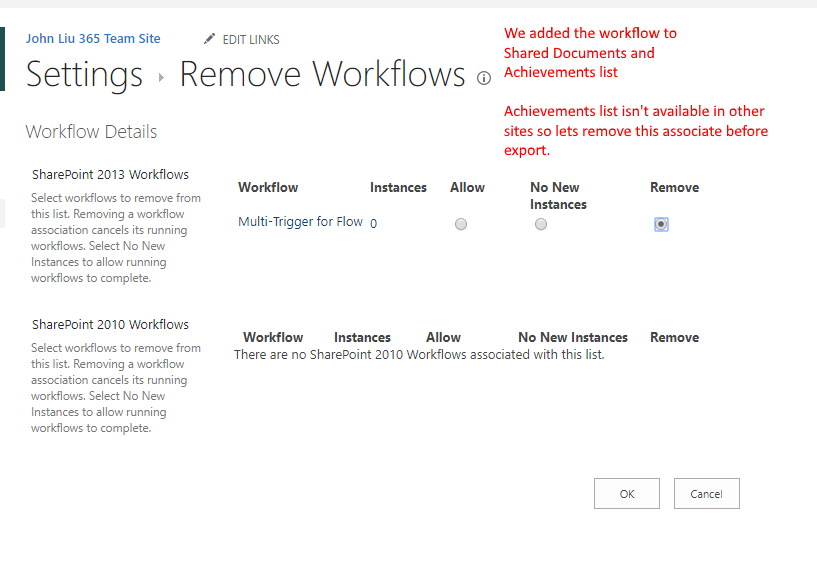Click the Instances column header in 2013 table
Image resolution: width=817 pixels, height=570 pixels.
tap(398, 188)
